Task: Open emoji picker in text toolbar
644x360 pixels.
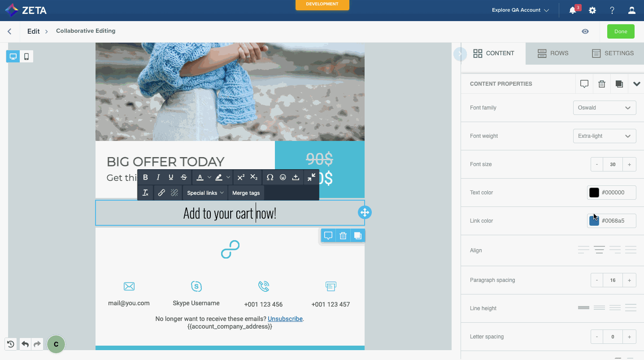Action: coord(283,177)
